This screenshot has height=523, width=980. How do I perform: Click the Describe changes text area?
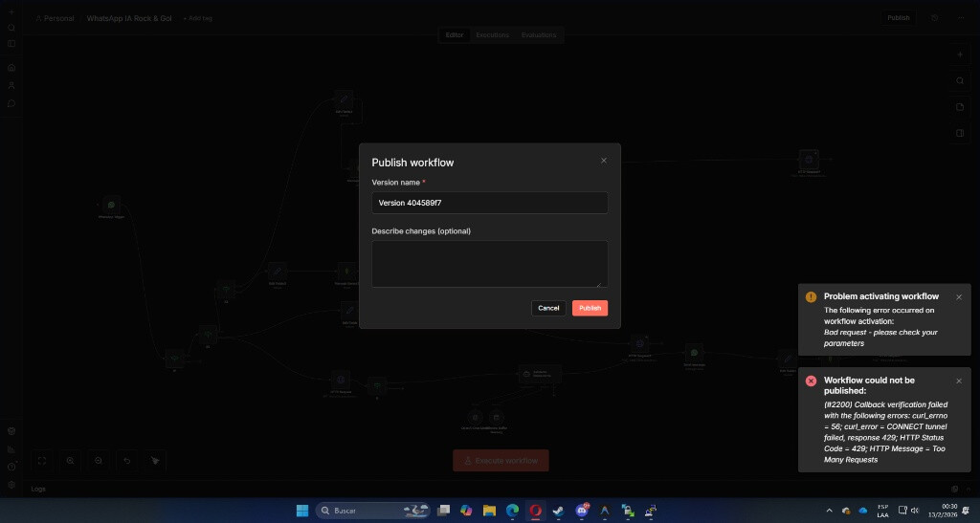pos(489,264)
